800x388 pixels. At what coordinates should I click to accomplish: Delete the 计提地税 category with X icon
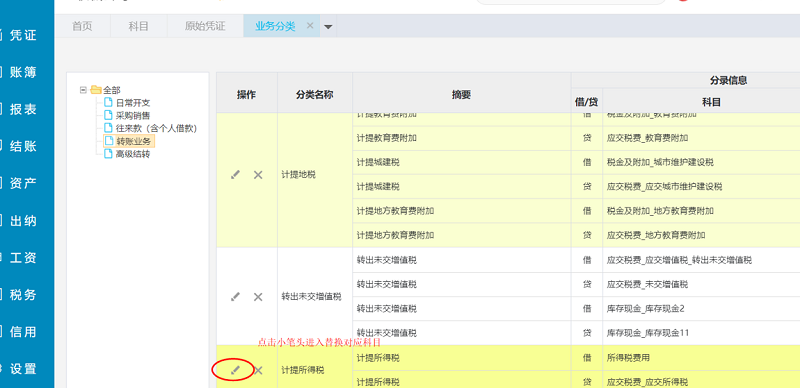click(258, 175)
